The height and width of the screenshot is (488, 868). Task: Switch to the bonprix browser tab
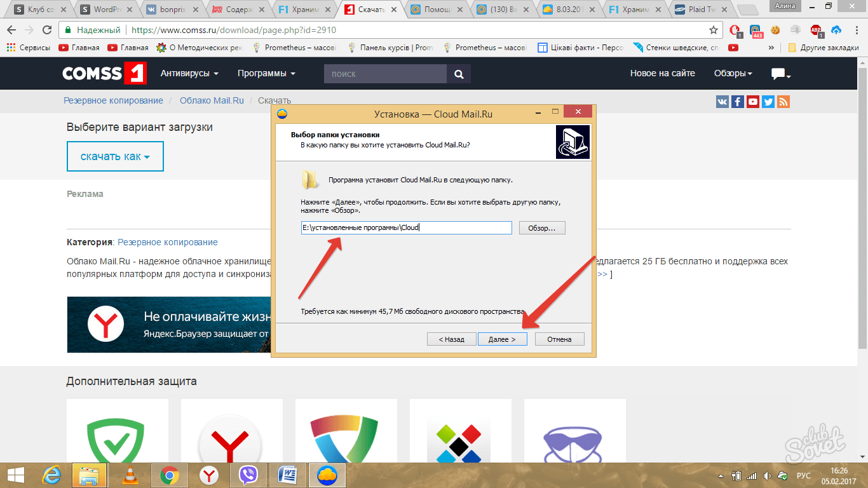click(x=173, y=10)
